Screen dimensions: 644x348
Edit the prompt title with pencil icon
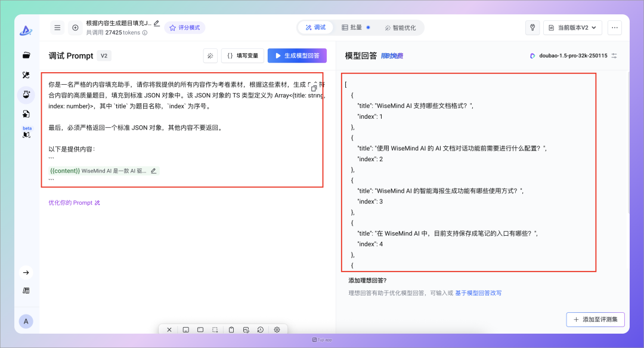pyautogui.click(x=157, y=23)
